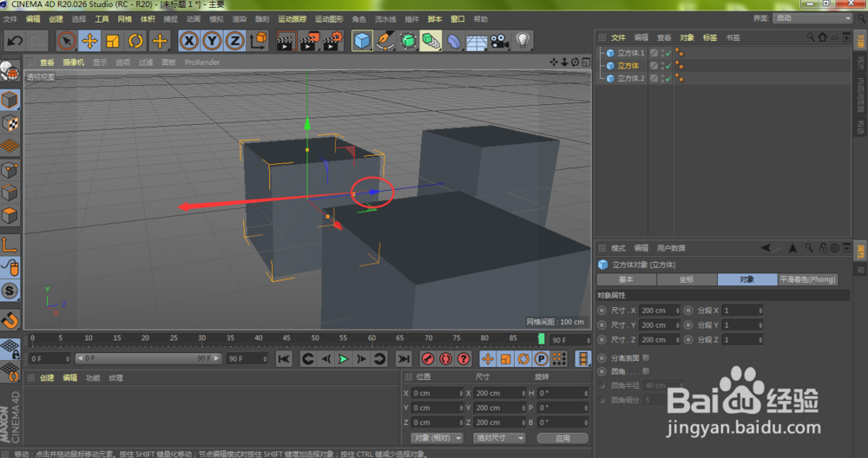Click the 尺寸.X value stepper arrows
Viewport: 868px width, 458px height.
point(677,311)
